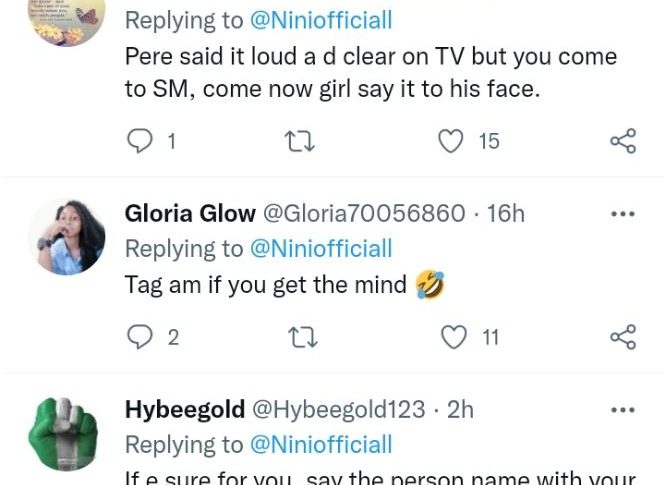Click the 2h timestamp on Hybeegold's tweet

coord(461,410)
